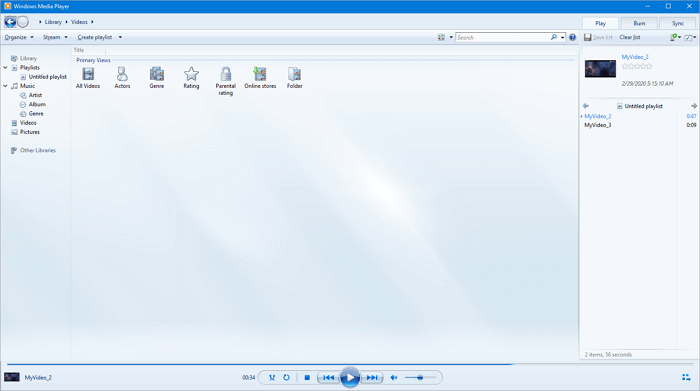700x391 pixels.
Task: Select MyVideo_2 row in the playlist
Action: (x=640, y=116)
